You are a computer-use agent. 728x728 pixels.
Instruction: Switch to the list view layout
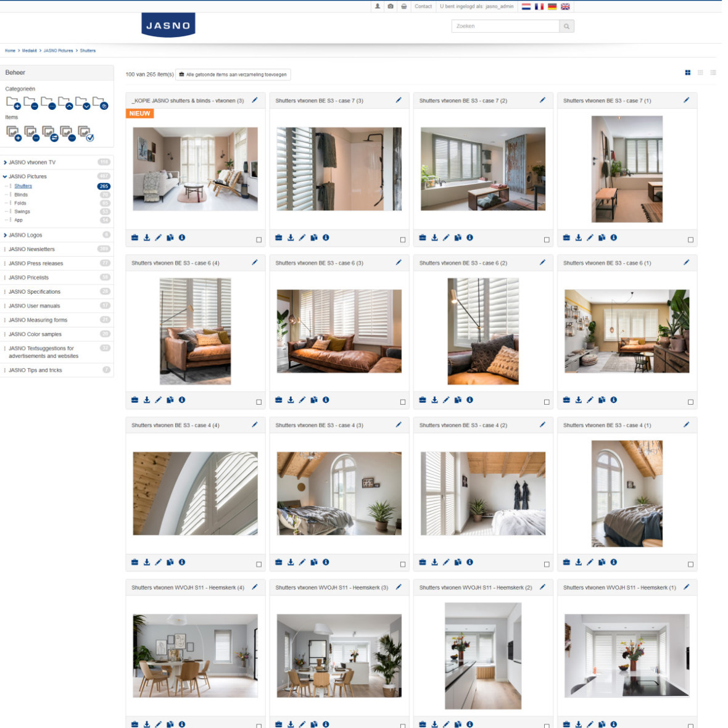pos(713,73)
